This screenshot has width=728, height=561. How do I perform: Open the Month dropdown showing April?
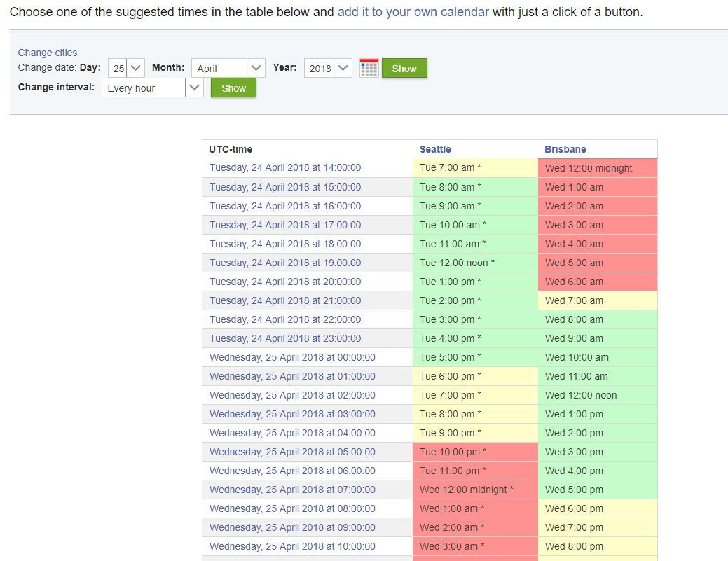(228, 68)
